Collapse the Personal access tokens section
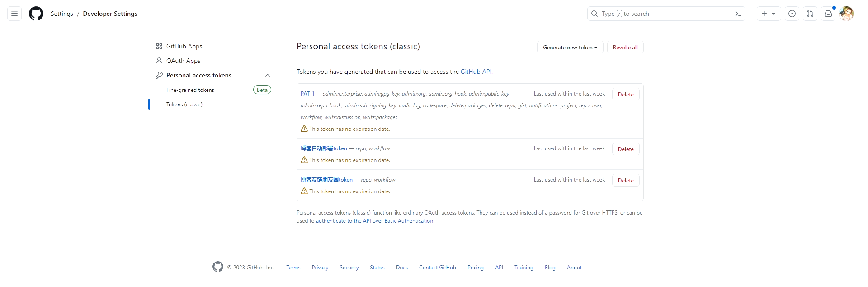868x287 pixels. tap(268, 75)
